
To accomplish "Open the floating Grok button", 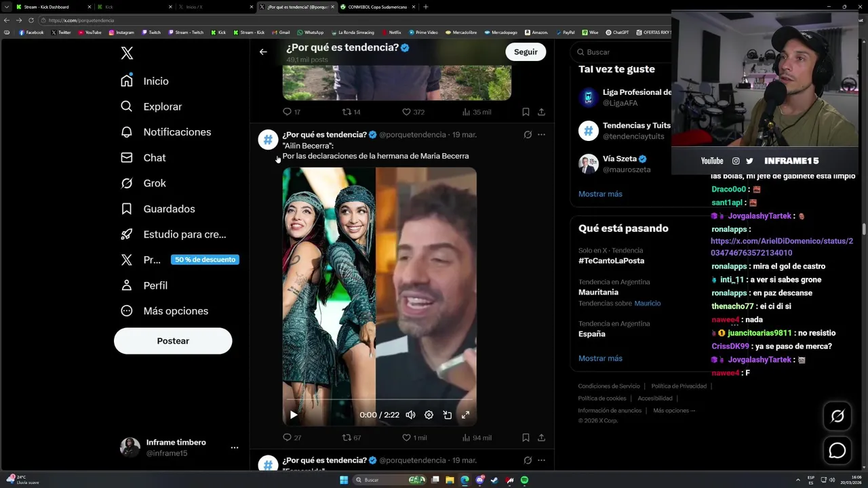I will point(837,416).
